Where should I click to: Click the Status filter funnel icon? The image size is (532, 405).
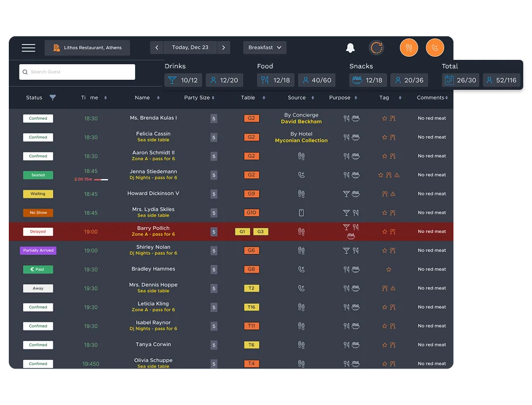[53, 97]
